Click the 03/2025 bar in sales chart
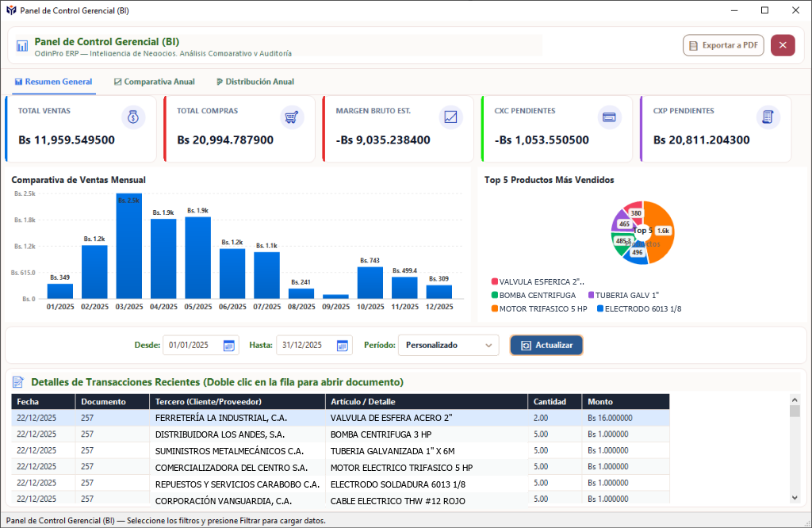This screenshot has width=812, height=528. 129,246
